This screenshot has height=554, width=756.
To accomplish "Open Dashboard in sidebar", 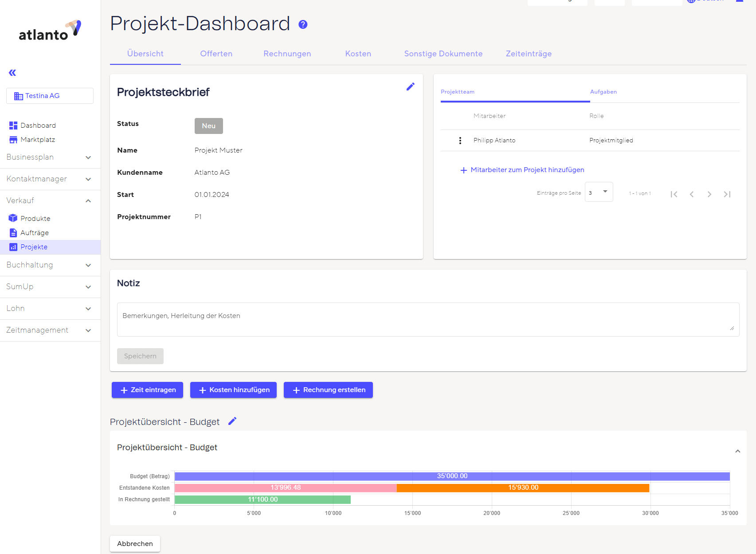I will [x=32, y=126].
